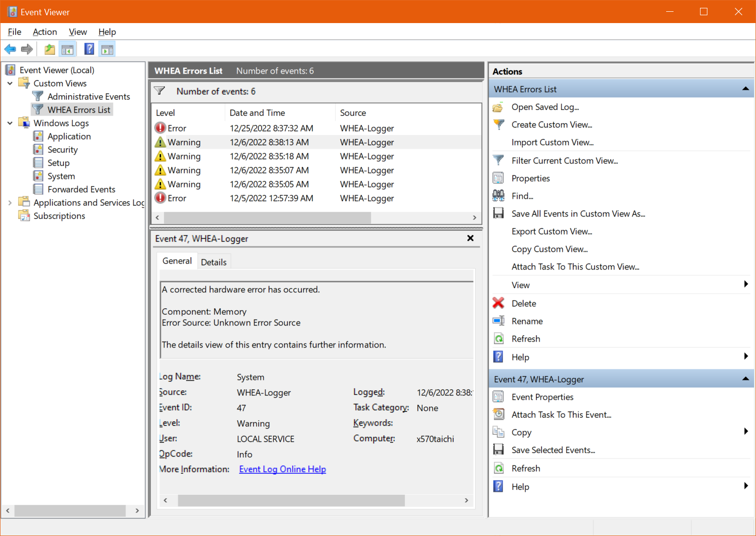Viewport: 756px width, 536px height.
Task: Click the filter funnel icon above event list
Action: [x=159, y=91]
